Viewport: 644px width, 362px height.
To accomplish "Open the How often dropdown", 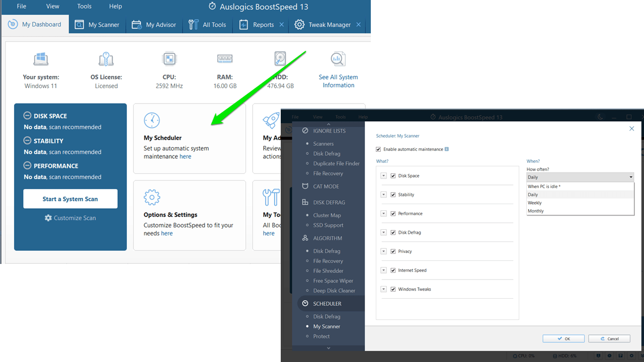I will (x=580, y=177).
